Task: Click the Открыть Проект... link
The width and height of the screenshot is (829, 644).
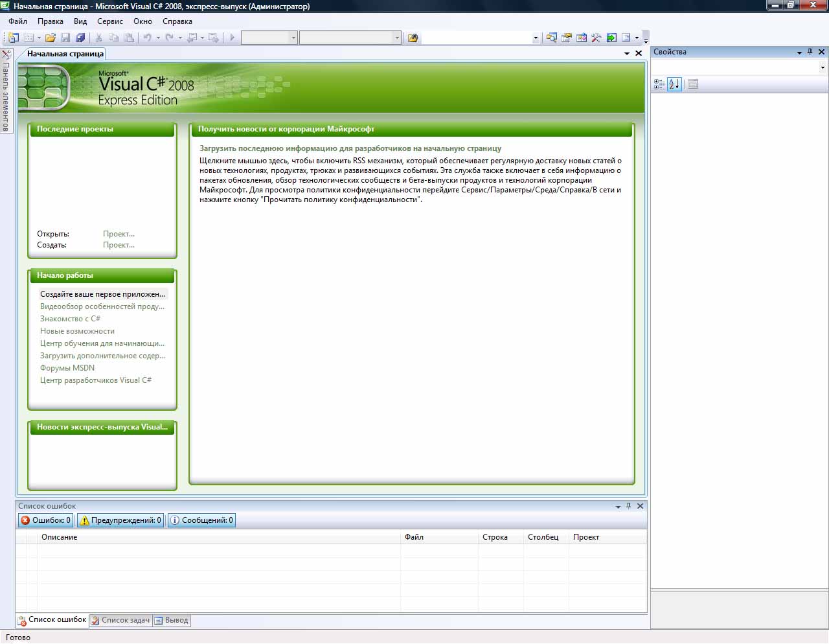Action: pyautogui.click(x=119, y=234)
